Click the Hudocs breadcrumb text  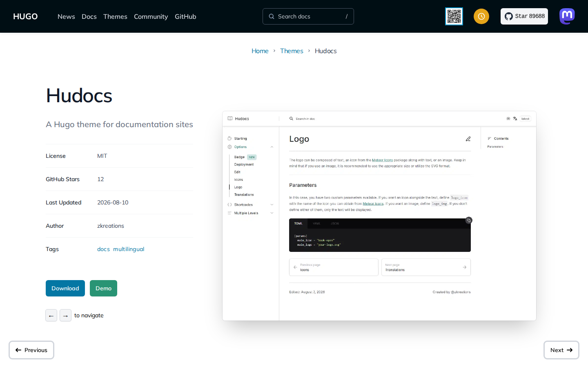click(326, 51)
